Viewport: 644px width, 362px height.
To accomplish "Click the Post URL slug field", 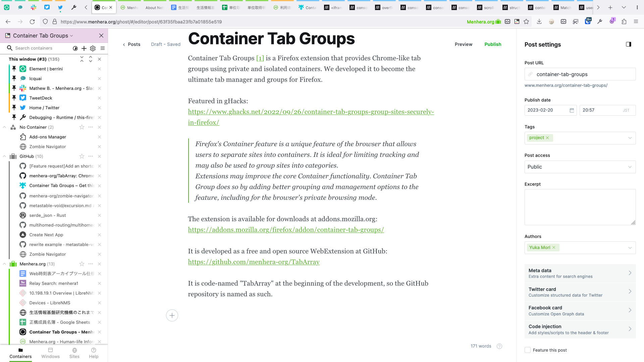I will click(580, 74).
